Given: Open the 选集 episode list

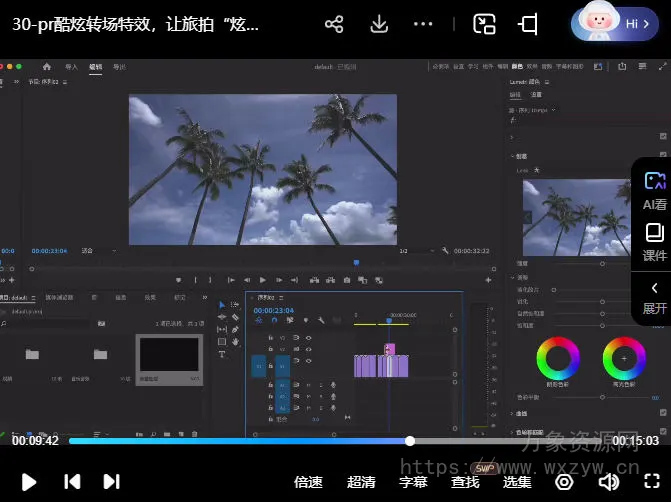Looking at the screenshot, I should (x=517, y=482).
